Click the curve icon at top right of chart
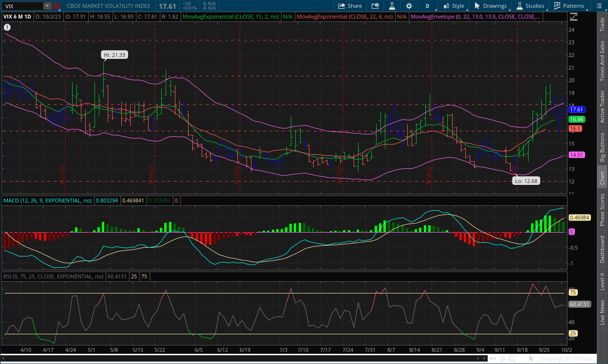Image resolution: width=608 pixels, height=364 pixels. [573, 16]
